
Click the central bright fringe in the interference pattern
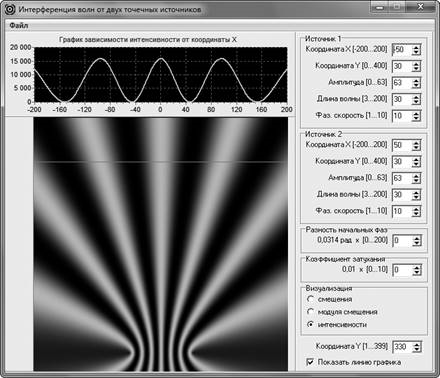click(x=161, y=233)
